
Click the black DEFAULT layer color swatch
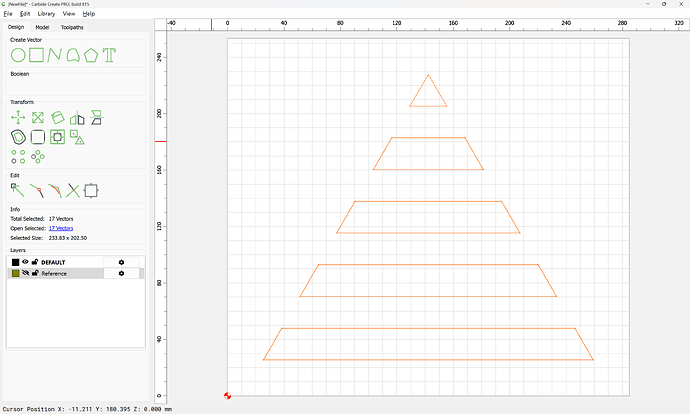15,262
